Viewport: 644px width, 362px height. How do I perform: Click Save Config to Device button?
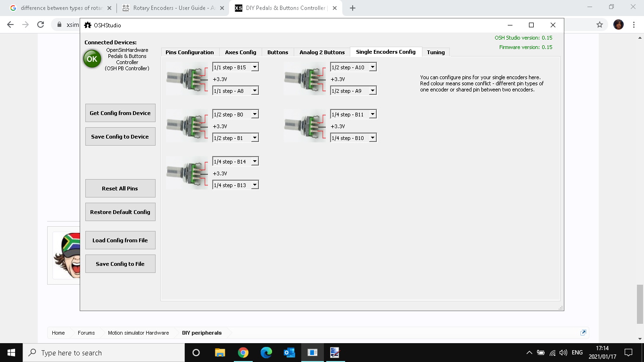click(x=120, y=137)
